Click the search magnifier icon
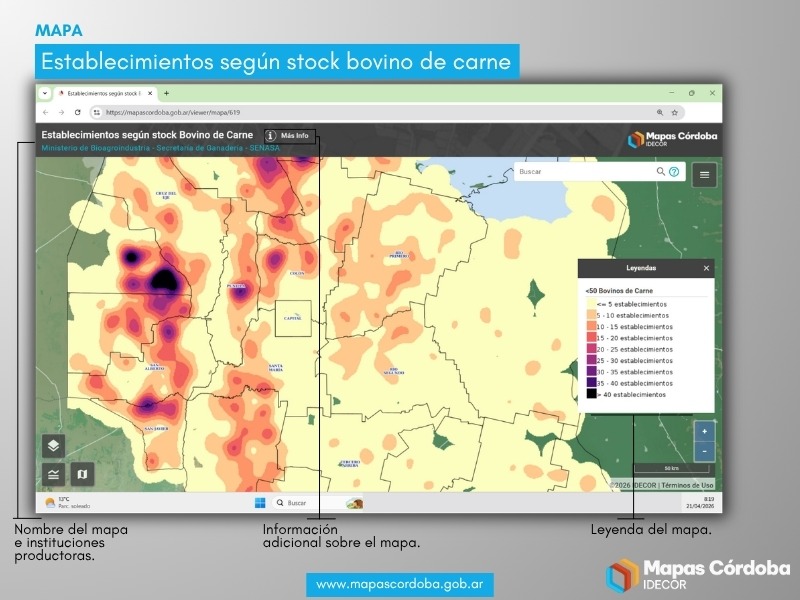 click(x=660, y=172)
